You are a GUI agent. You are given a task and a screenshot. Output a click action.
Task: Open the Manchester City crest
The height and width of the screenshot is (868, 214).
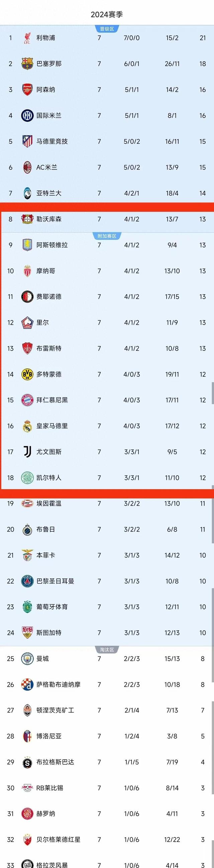[27, 659]
